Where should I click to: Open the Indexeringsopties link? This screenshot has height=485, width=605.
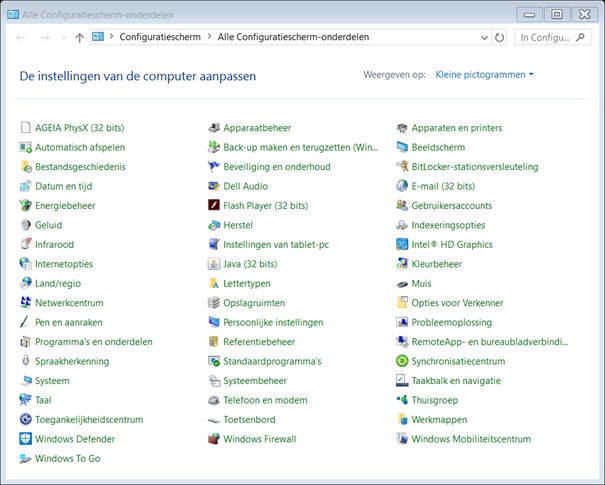tap(448, 225)
